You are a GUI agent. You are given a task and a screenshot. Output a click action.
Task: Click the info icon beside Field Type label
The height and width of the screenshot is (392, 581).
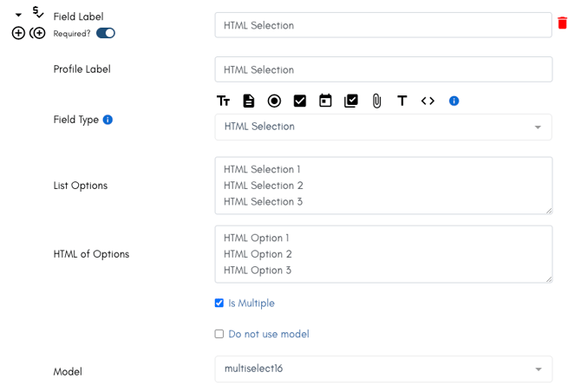[x=108, y=120]
